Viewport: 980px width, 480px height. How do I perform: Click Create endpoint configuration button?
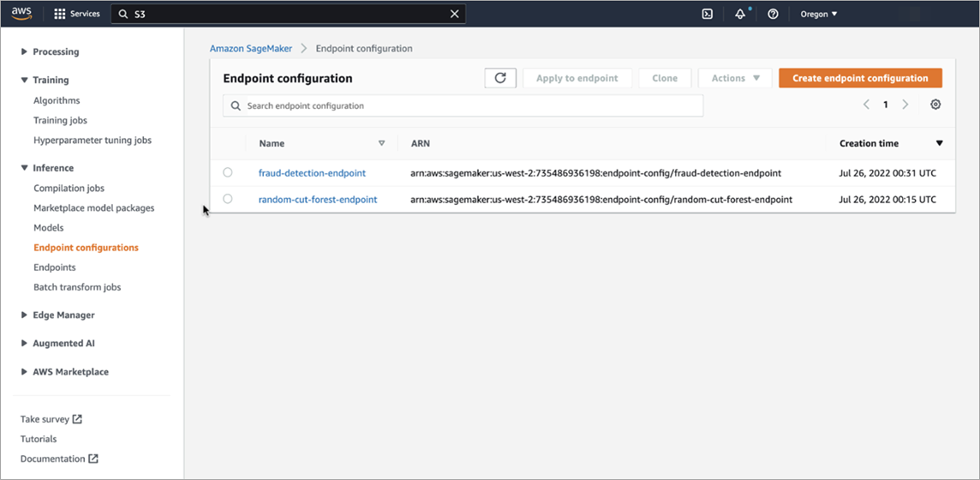click(x=861, y=78)
